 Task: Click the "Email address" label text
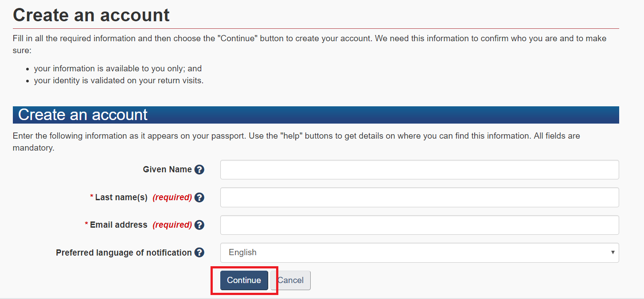(118, 225)
